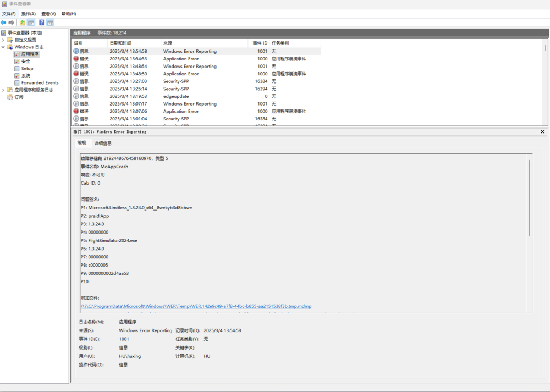Viewport: 550px width, 392px height.
Task: Switch to the 详细信息 tab
Action: [x=103, y=143]
